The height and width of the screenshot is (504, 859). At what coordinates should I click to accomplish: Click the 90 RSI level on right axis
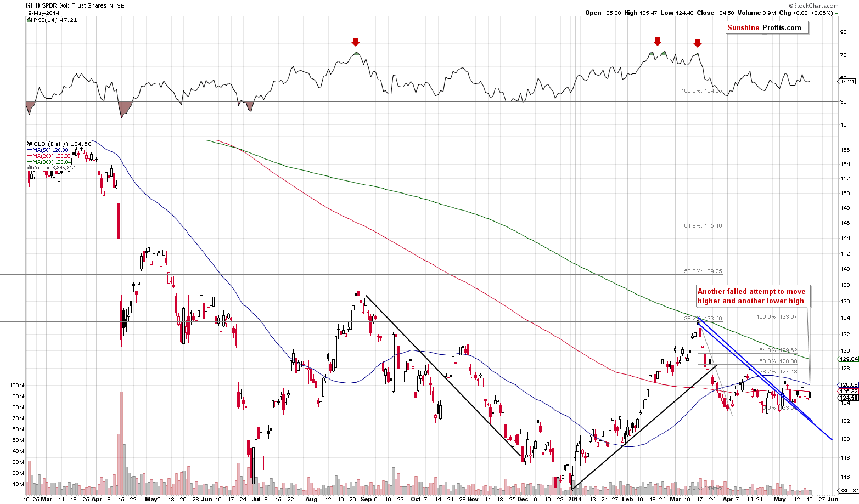pos(844,32)
